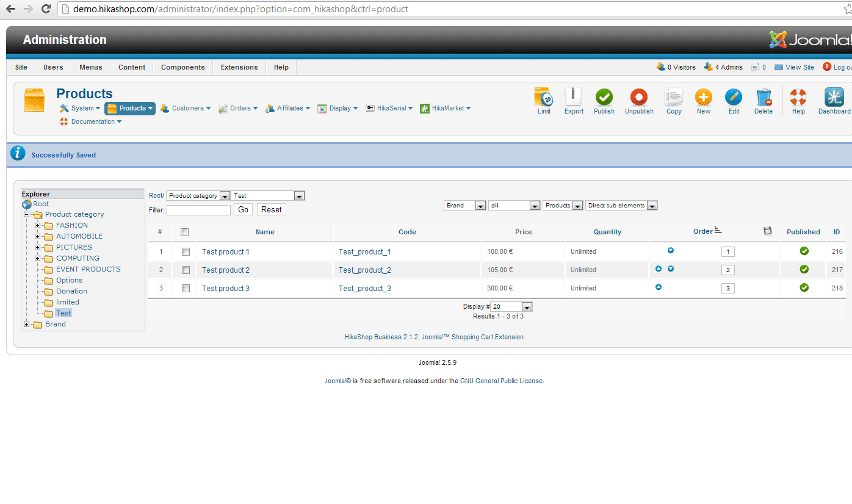Click the red Unpublish toolbar icon

[x=639, y=98]
